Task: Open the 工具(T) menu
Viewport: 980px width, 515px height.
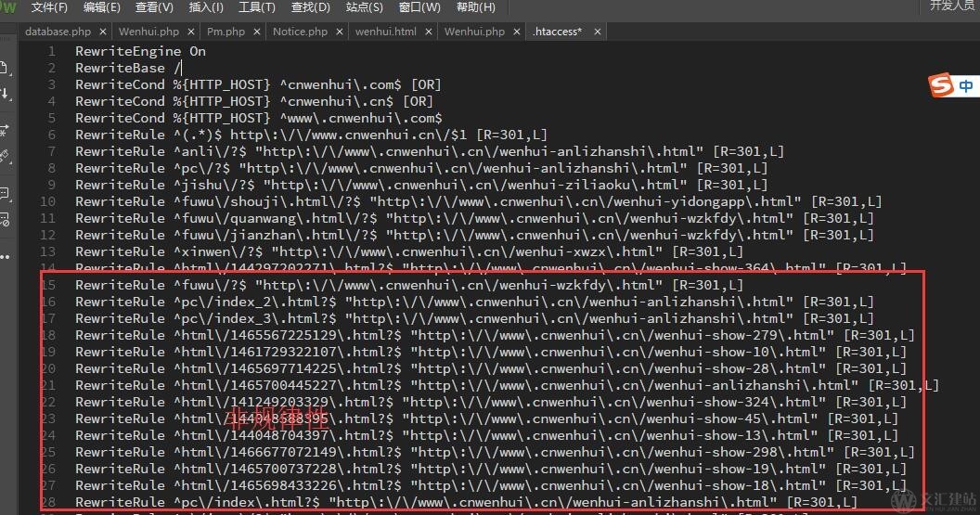Action: click(x=257, y=7)
